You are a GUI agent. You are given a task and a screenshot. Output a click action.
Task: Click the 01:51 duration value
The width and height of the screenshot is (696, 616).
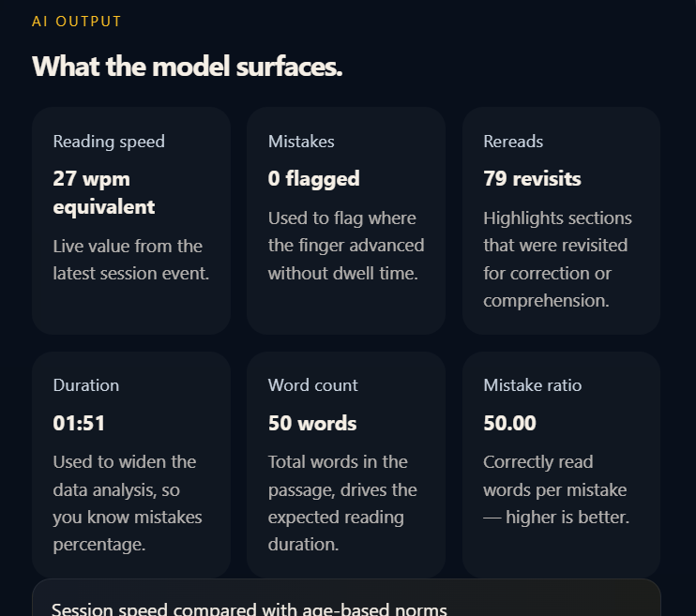79,423
